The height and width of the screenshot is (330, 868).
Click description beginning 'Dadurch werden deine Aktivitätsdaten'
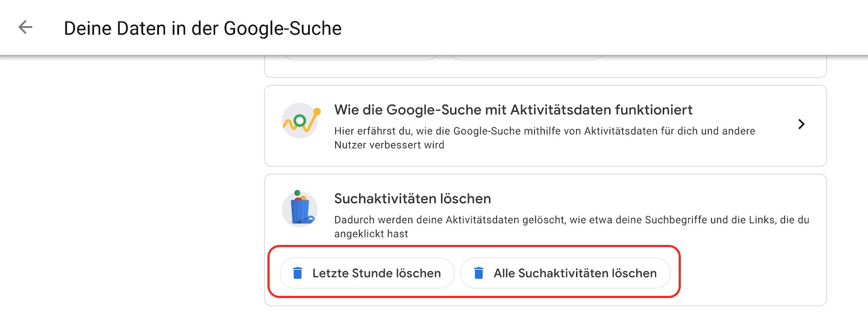tap(572, 227)
